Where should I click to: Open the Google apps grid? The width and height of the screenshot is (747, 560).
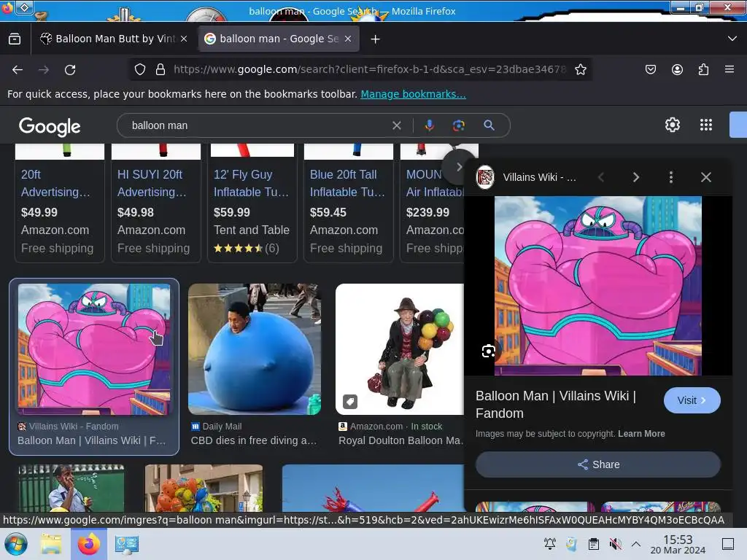pos(706,125)
